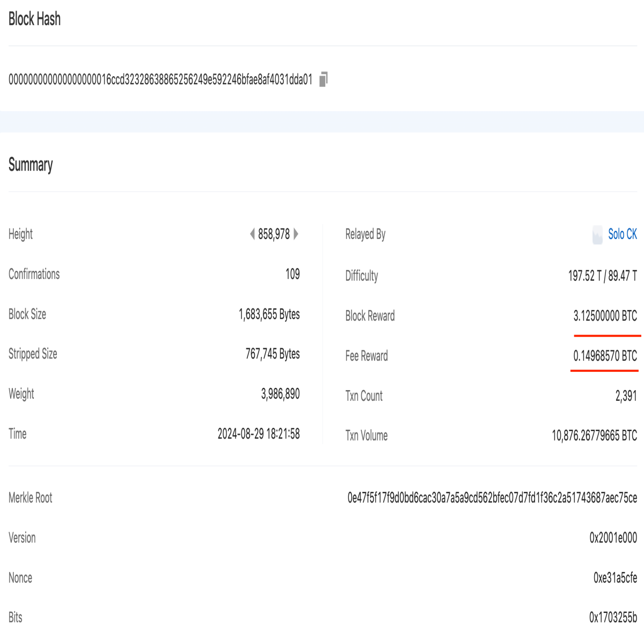This screenshot has height=644, width=644.
Task: Select Block Size value 1,683,655 Bytes
Action: 269,314
